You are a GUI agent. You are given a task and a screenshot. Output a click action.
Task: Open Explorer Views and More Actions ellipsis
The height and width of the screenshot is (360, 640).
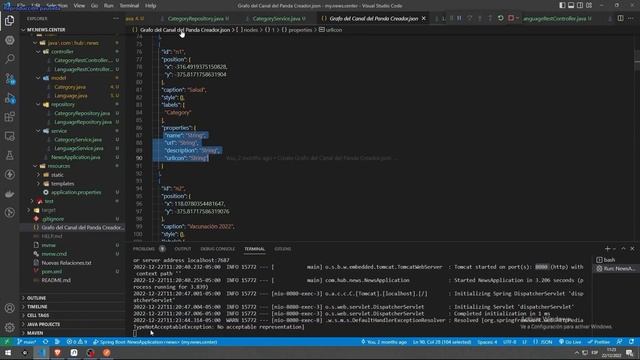point(116,18)
